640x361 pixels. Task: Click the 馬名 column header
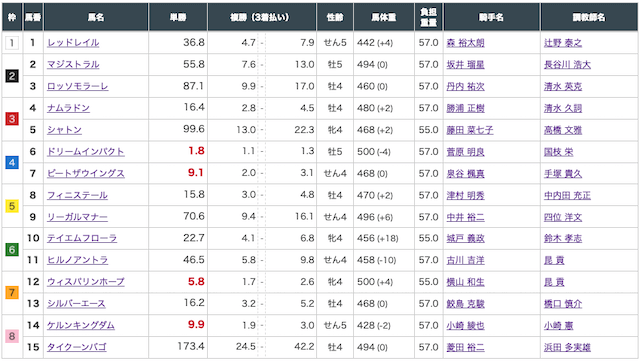click(x=96, y=17)
